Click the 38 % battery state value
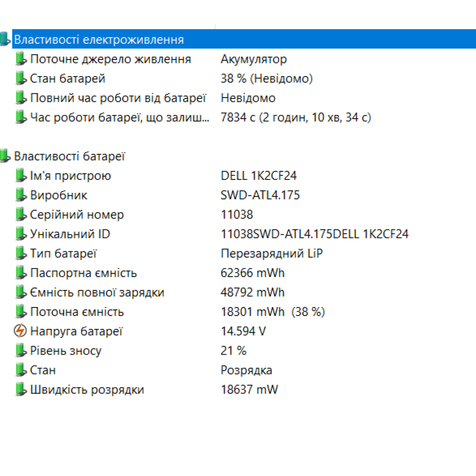476x476 pixels. pyautogui.click(x=266, y=79)
